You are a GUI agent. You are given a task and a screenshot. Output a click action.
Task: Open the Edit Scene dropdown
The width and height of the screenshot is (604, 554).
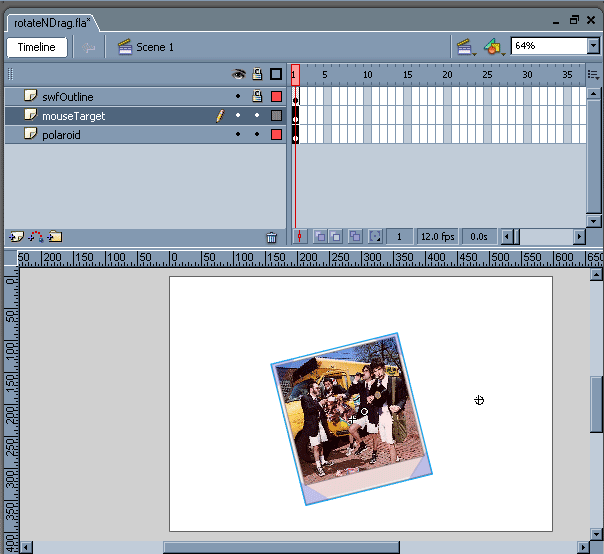(465, 46)
